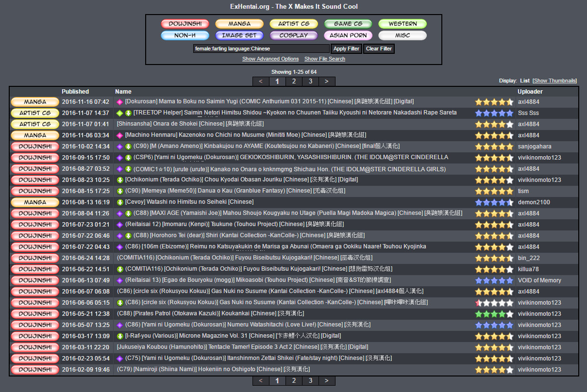The width and height of the screenshot is (587, 392).
Task: Toggle the Doujinshi category filter
Action: [x=185, y=24]
